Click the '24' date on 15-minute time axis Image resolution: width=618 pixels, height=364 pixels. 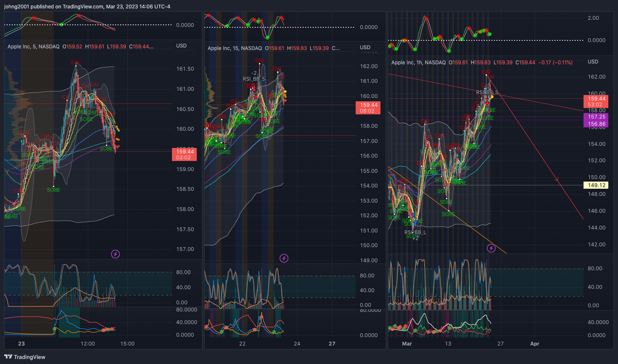pos(297,344)
